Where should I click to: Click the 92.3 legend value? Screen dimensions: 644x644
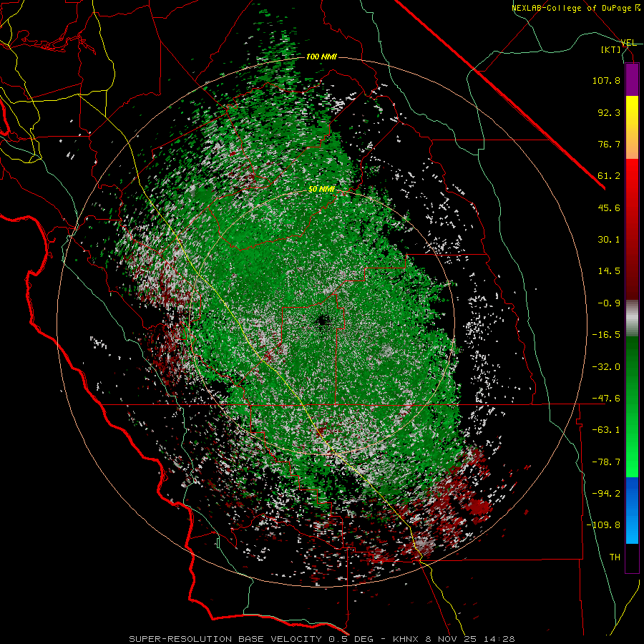(609, 112)
